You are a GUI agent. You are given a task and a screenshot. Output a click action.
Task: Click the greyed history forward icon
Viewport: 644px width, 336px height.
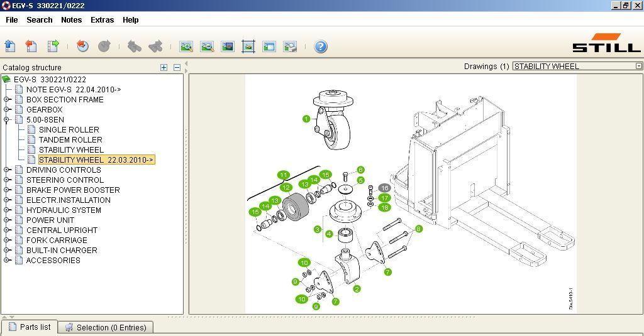coord(104,46)
